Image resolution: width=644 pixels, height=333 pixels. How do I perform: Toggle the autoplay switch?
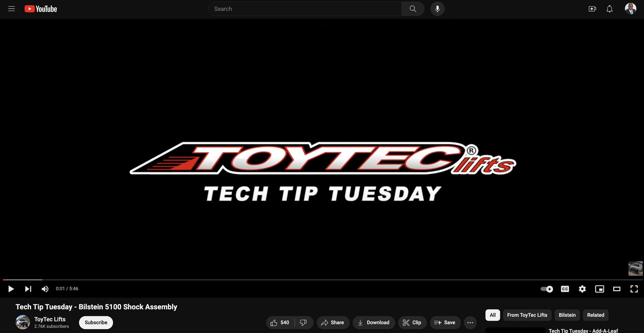pyautogui.click(x=546, y=289)
